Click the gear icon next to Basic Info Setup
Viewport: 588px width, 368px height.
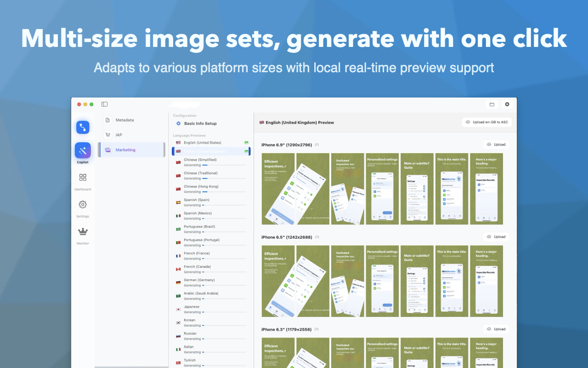(178, 123)
